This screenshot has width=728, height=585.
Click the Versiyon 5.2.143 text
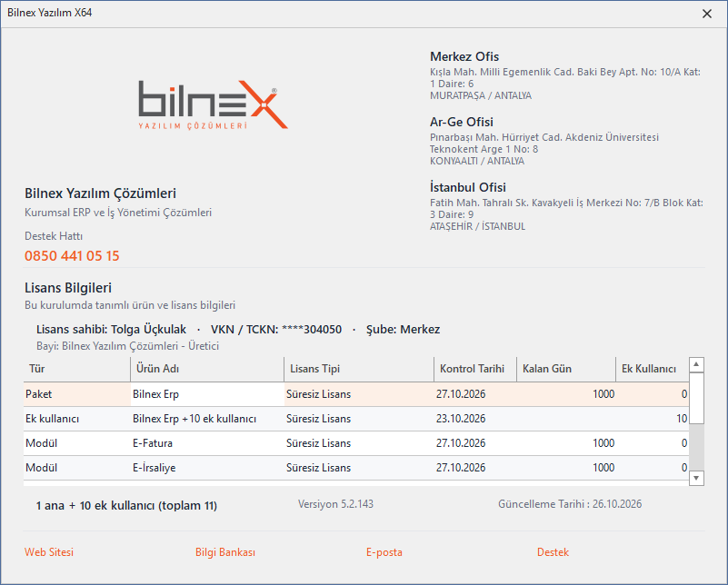click(335, 504)
